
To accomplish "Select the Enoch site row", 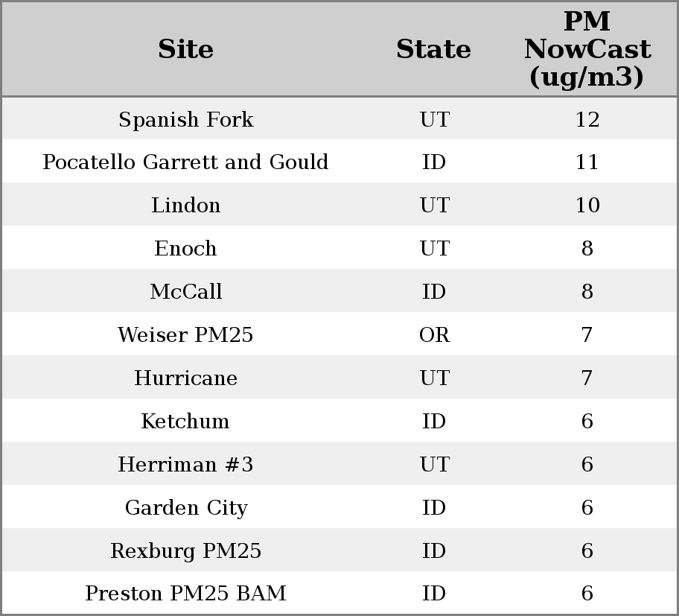I will pyautogui.click(x=185, y=249).
